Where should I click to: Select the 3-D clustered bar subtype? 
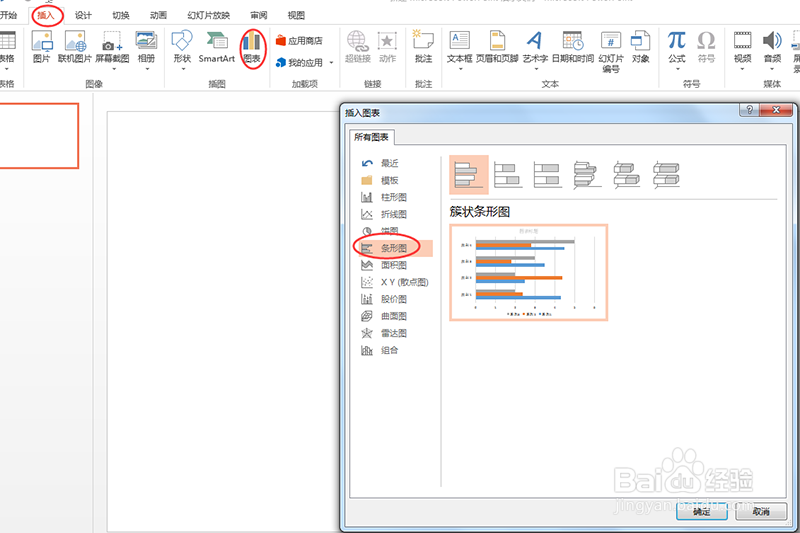[x=587, y=175]
